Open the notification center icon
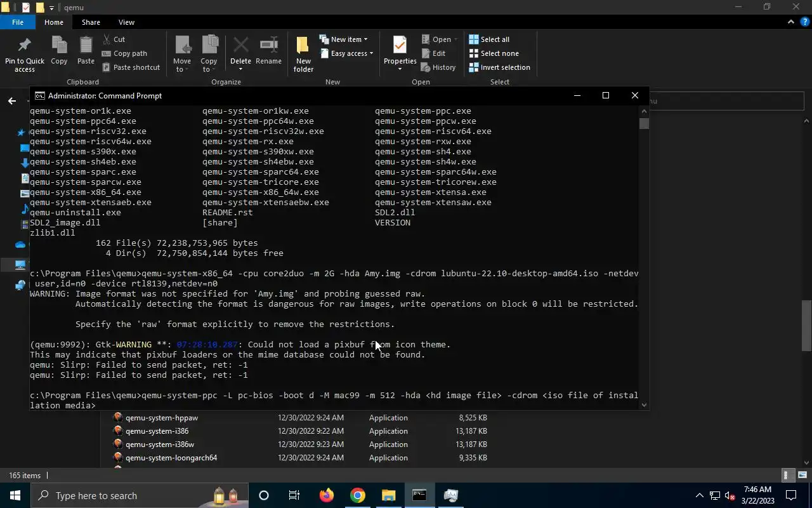Image resolution: width=812 pixels, height=508 pixels. pyautogui.click(x=791, y=495)
